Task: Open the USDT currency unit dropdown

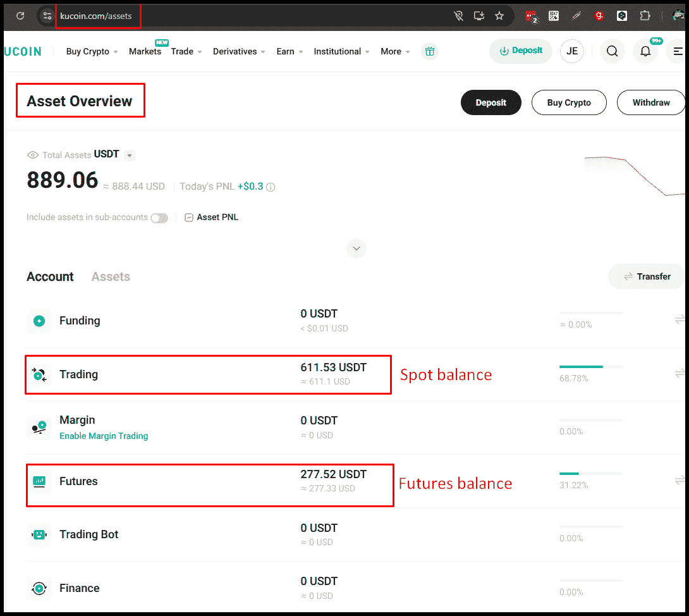Action: pyautogui.click(x=129, y=155)
